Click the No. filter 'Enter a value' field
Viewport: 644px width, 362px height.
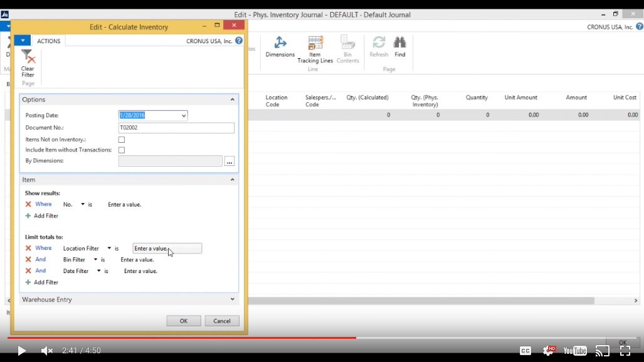click(124, 204)
